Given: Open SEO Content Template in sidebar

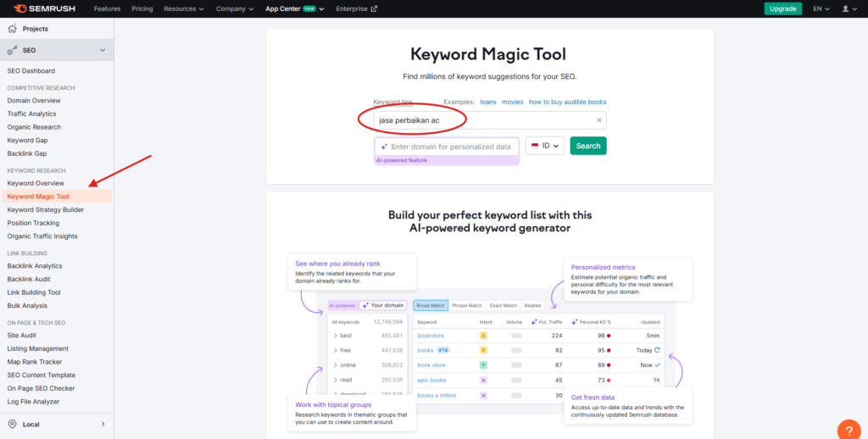Looking at the screenshot, I should coord(41,375).
